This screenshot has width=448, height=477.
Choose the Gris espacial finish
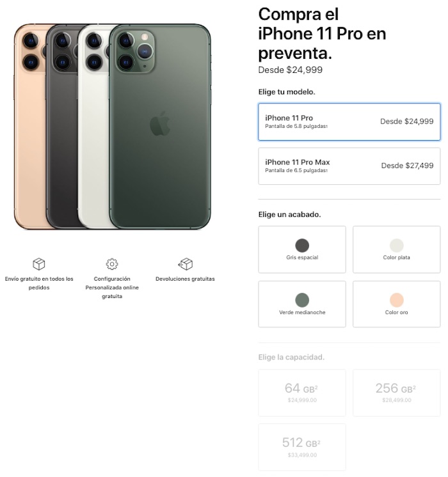pyautogui.click(x=302, y=249)
